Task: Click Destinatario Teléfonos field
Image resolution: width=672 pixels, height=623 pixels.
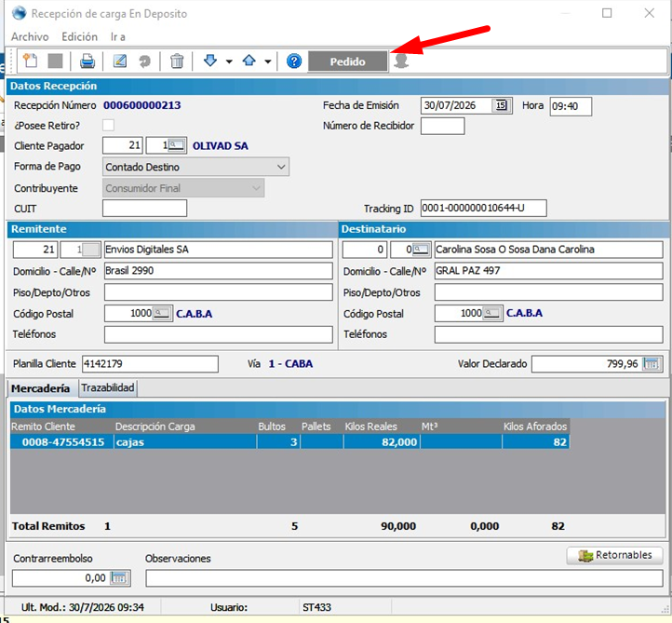Action: tap(549, 334)
